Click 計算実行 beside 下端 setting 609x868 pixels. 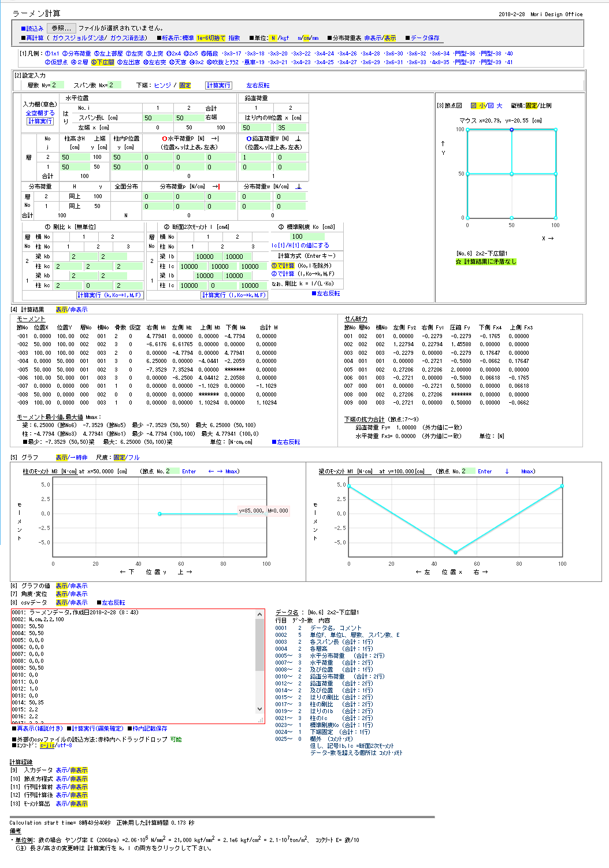(x=218, y=86)
